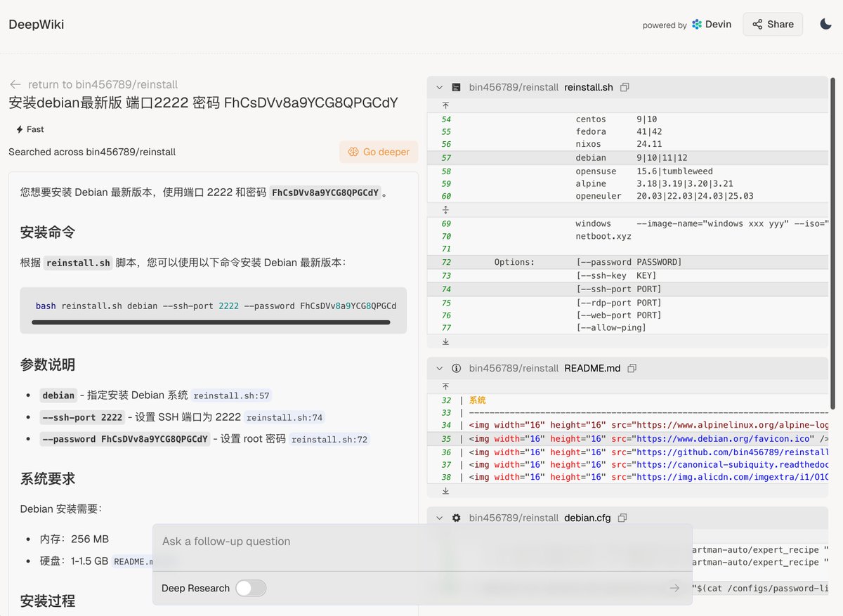Go back via return to bin456789/reinstall
Image resolution: width=843 pixels, height=616 pixels.
point(93,84)
